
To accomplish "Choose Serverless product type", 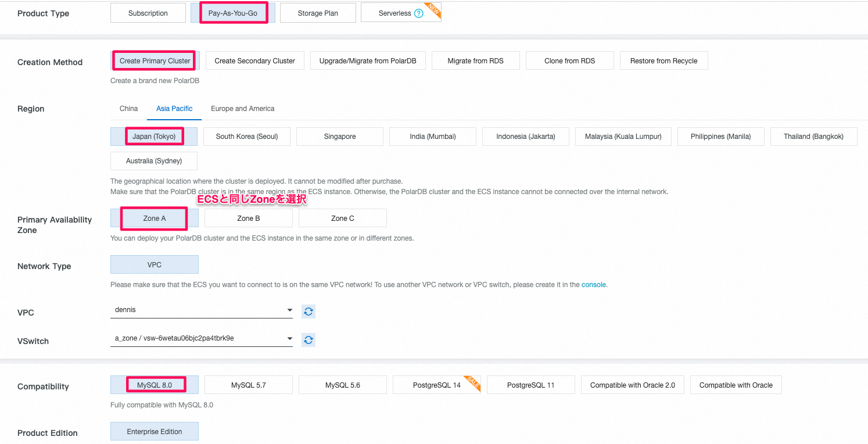I will coord(401,13).
